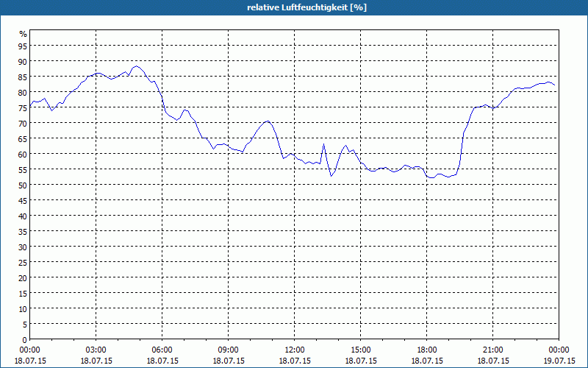Viewport: 588px width, 368px height.
Task: Click the x-axis time label '15:00'
Action: click(x=360, y=350)
